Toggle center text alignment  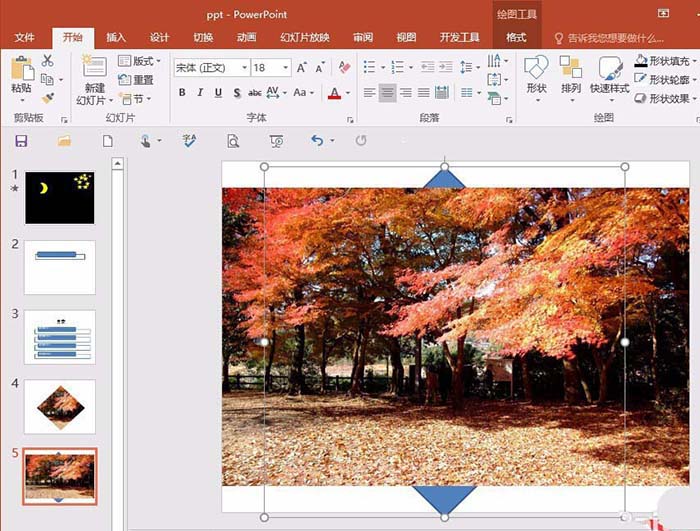coord(387,93)
